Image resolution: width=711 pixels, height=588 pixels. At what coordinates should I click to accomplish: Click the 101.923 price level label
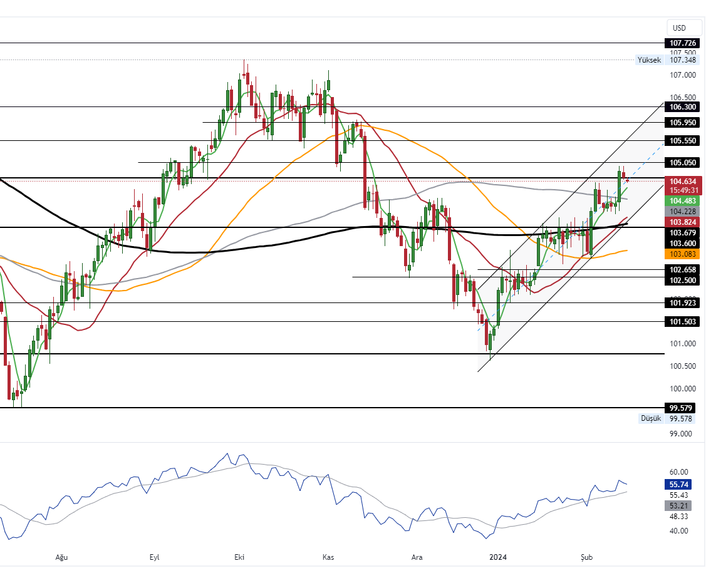tap(682, 303)
